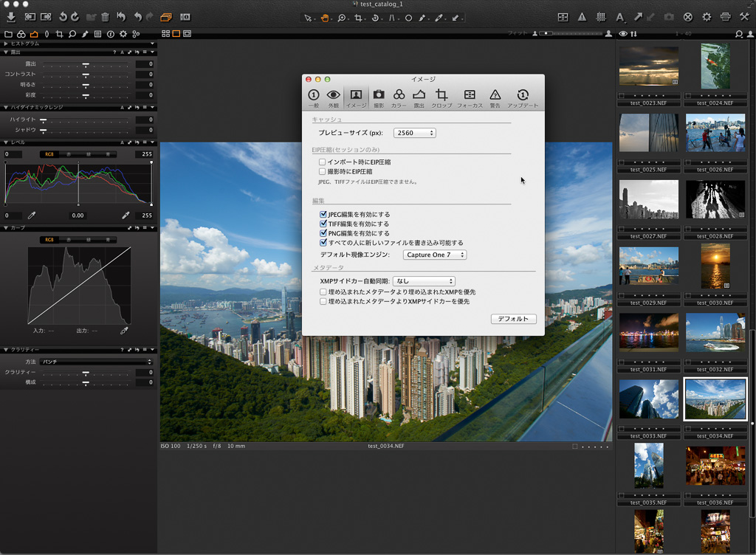756x555 pixels.
Task: Open the Library folder tool tab
Action: click(x=9, y=34)
